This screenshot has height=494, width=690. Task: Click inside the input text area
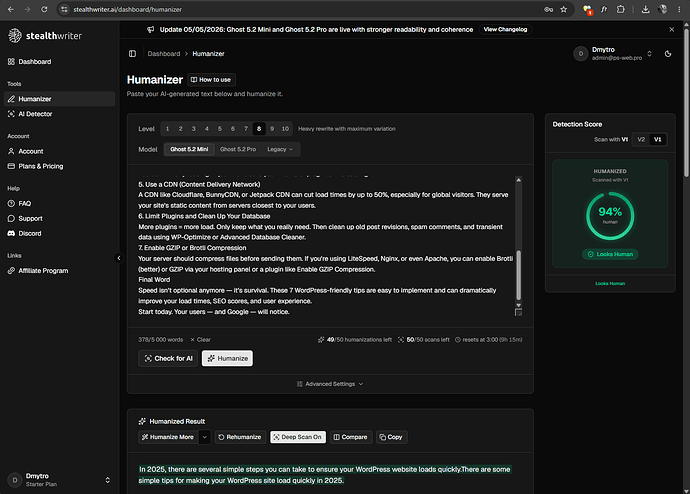point(326,246)
